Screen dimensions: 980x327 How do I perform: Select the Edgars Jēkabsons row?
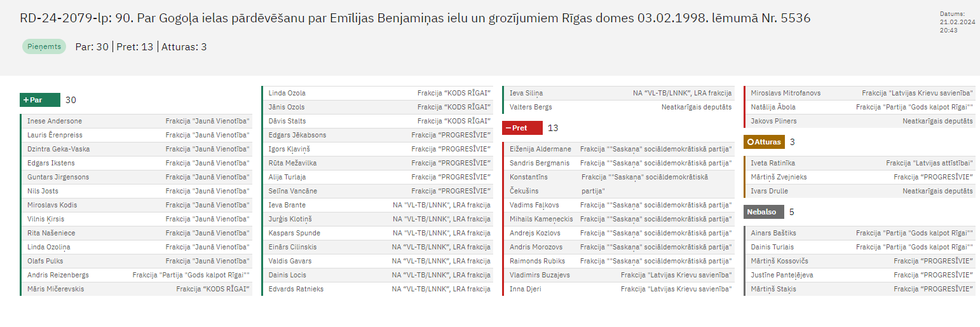378,135
